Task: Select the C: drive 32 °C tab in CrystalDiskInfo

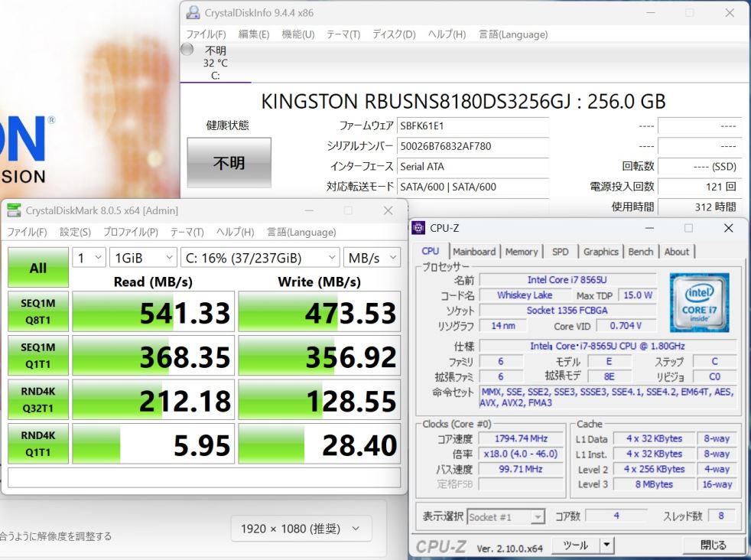Action: [x=216, y=63]
